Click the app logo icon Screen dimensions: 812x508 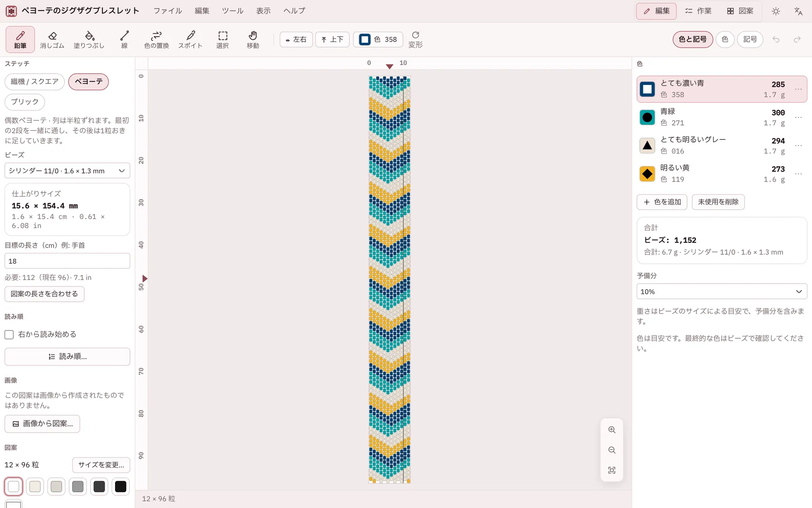[x=11, y=11]
